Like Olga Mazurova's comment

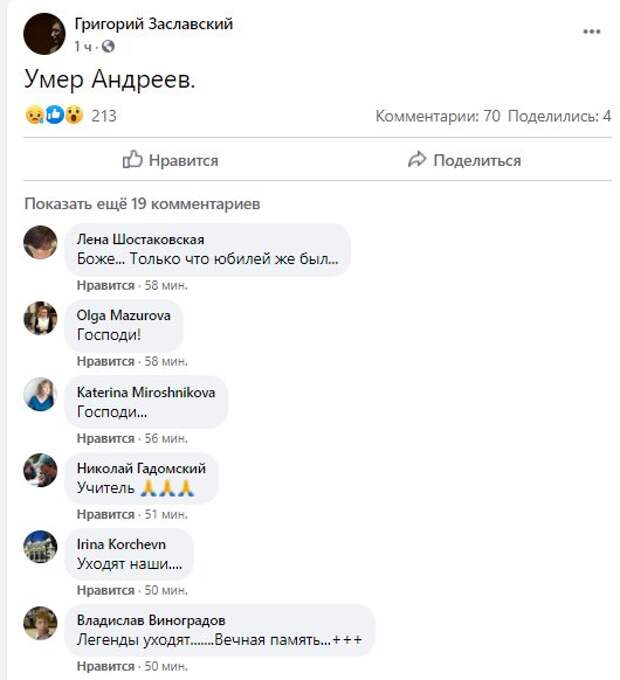105,361
